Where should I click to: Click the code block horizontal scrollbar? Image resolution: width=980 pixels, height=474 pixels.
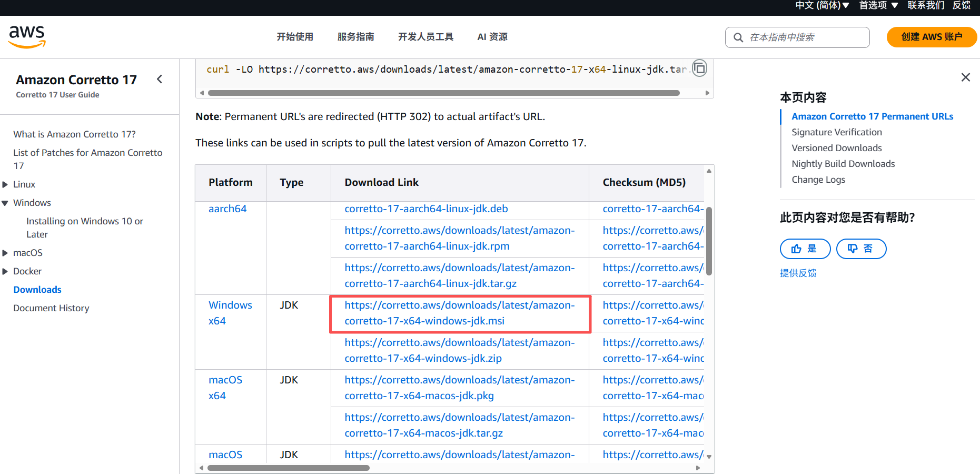pyautogui.click(x=443, y=93)
